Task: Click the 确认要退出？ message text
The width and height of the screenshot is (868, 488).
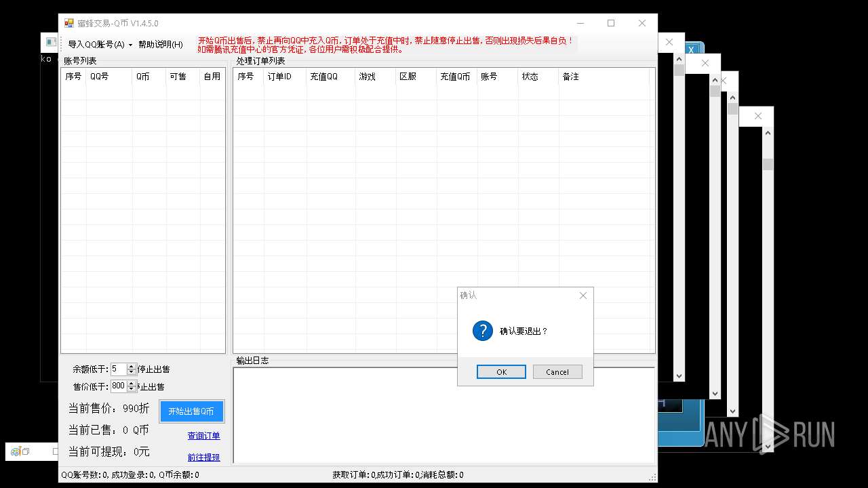Action: click(524, 331)
